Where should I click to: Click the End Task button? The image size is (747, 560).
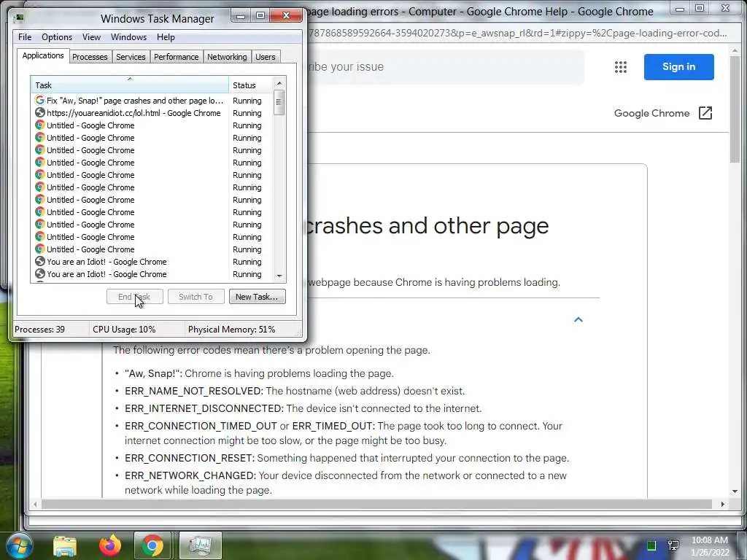(x=135, y=297)
